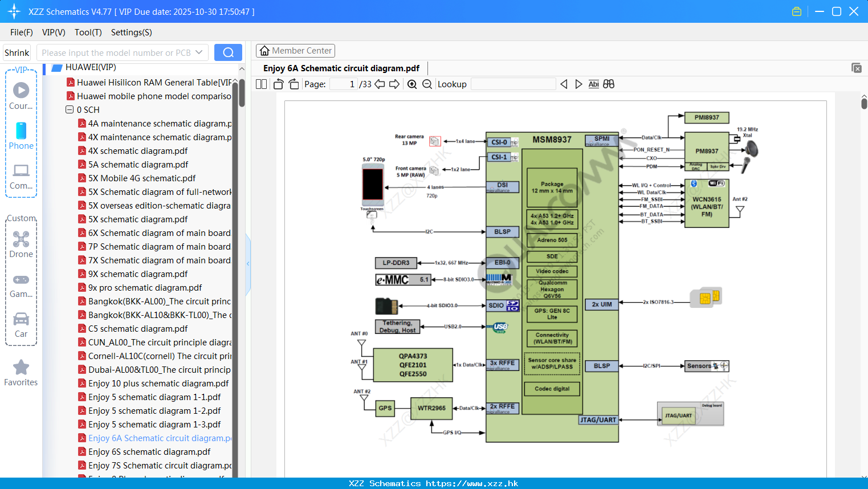The image size is (868, 489).
Task: Open the model number dropdown arrow
Action: [x=199, y=52]
